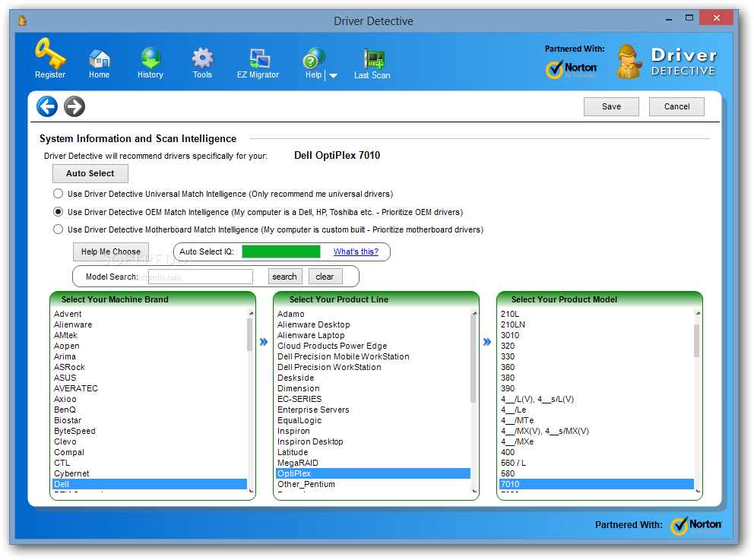754x560 pixels.
Task: Go forward with the gray arrow
Action: coord(74,106)
